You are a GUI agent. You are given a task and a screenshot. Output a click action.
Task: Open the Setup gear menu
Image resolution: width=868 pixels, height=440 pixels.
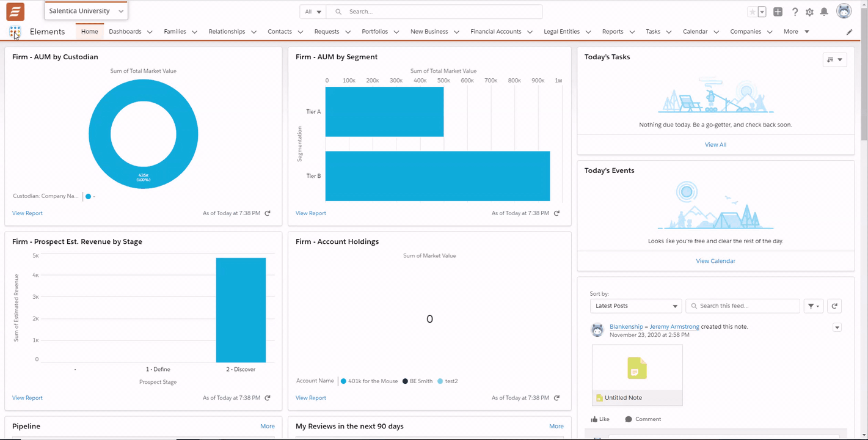tap(809, 12)
